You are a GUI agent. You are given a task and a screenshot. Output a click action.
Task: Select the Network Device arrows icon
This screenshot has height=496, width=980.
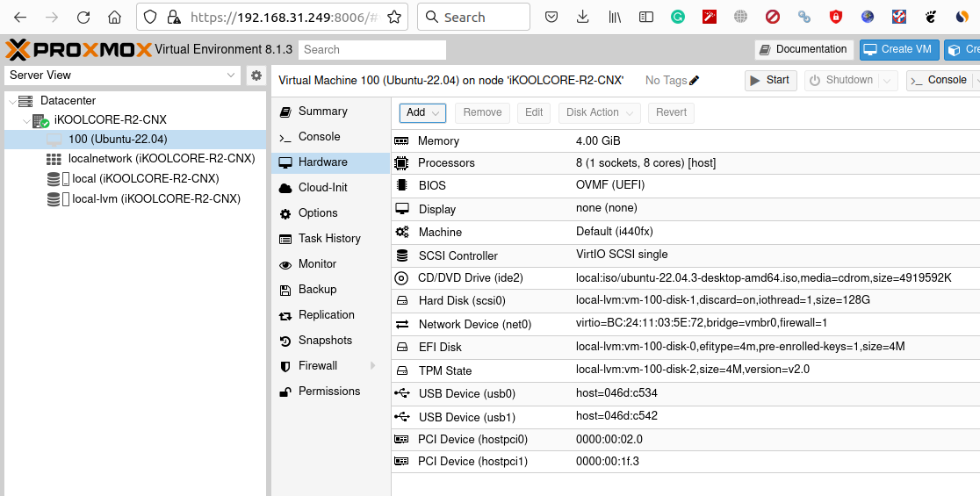coord(402,324)
